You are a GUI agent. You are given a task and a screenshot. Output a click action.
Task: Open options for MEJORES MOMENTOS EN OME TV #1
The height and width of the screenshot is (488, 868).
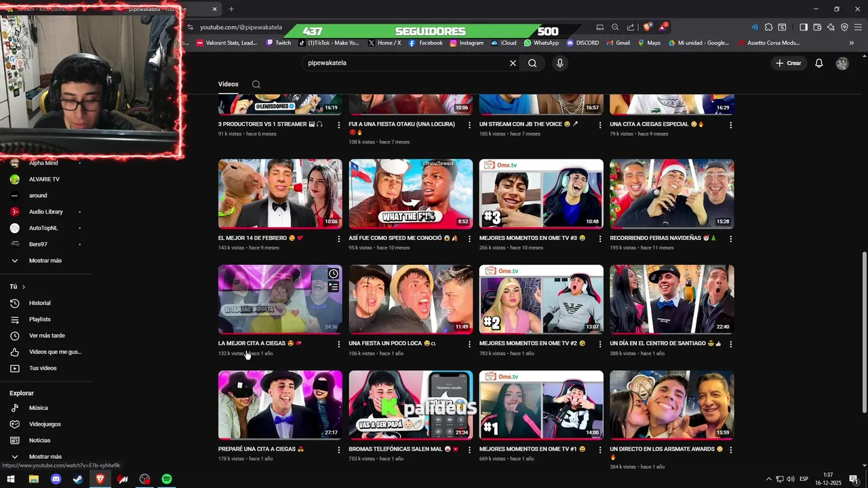[600, 449]
